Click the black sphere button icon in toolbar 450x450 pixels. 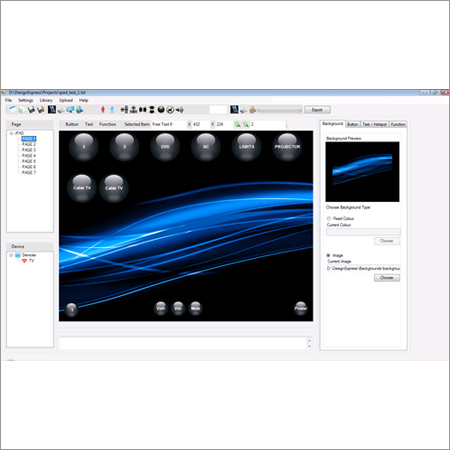pyautogui.click(x=161, y=109)
